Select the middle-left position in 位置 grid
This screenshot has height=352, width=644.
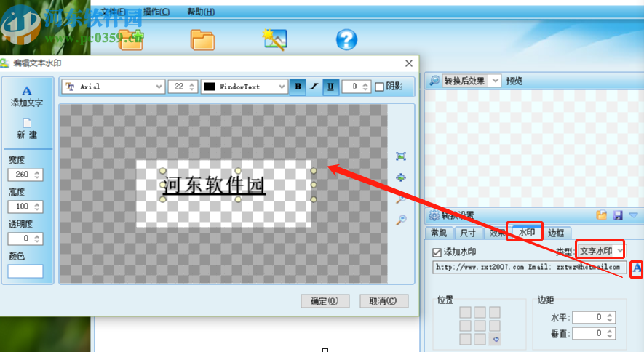pyautogui.click(x=465, y=326)
